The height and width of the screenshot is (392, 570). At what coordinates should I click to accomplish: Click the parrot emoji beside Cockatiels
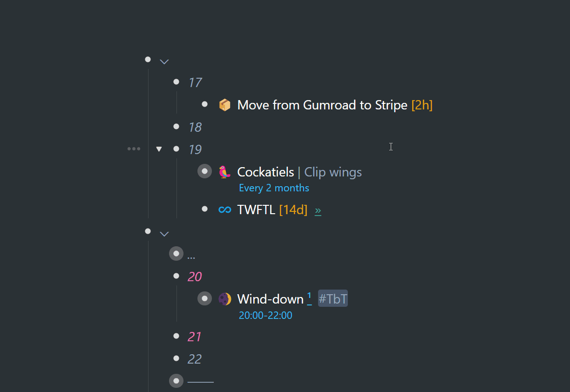(x=224, y=172)
